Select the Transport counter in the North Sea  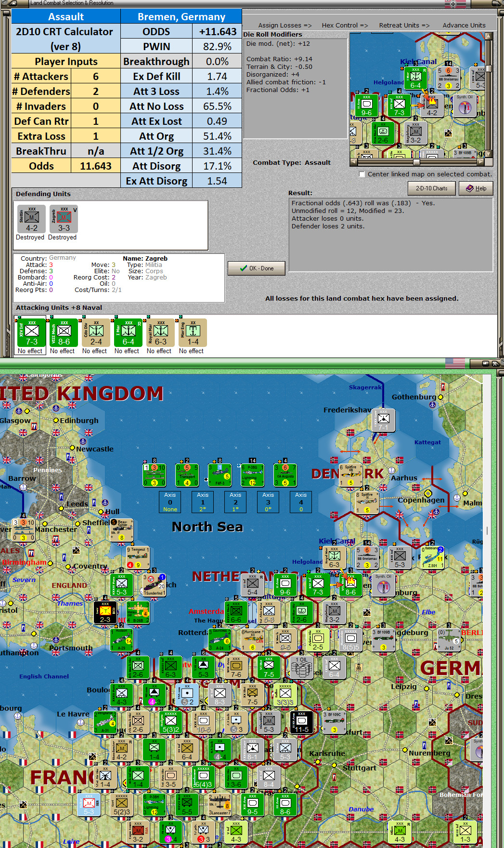[187, 475]
